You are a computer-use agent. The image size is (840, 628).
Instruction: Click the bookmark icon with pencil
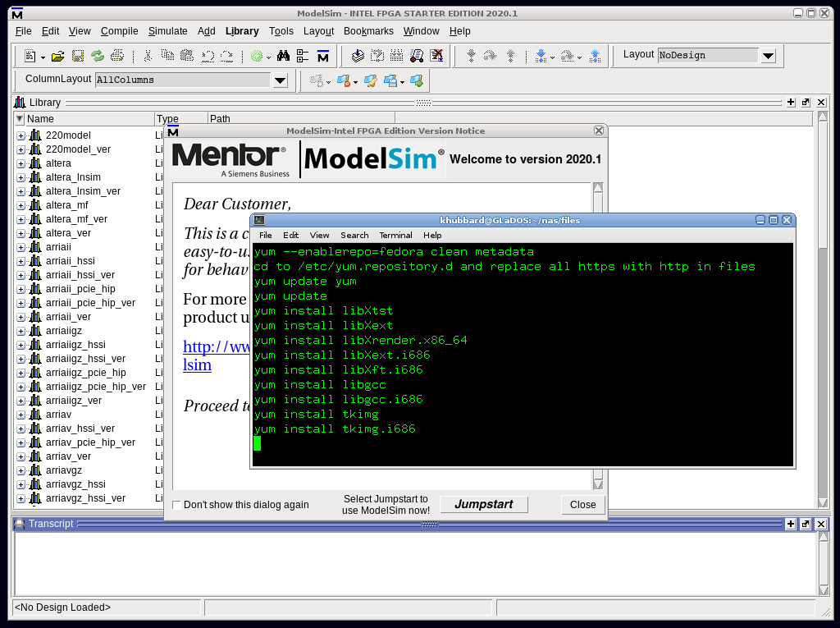point(370,81)
